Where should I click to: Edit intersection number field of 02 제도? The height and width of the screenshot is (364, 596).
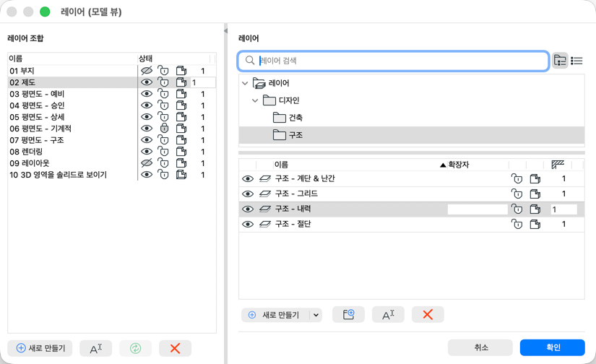pos(203,82)
